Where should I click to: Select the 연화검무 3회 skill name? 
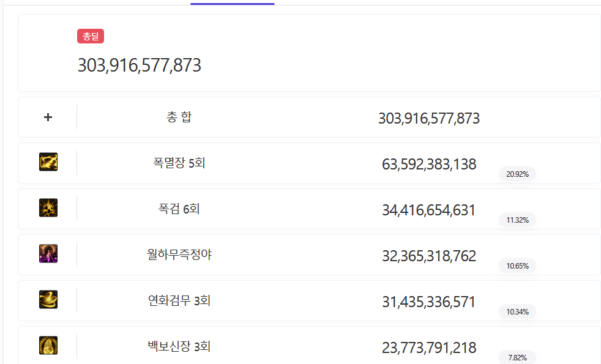(x=179, y=300)
